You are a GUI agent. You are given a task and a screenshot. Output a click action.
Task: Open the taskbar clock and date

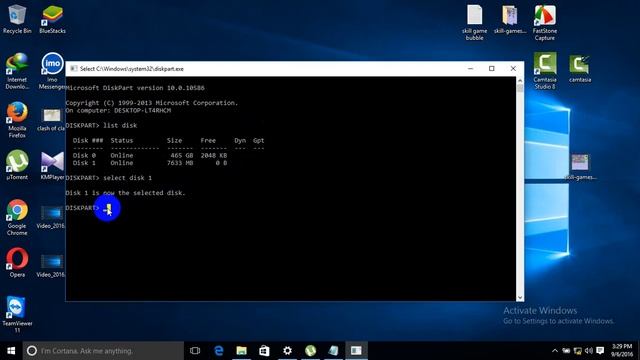622,351
